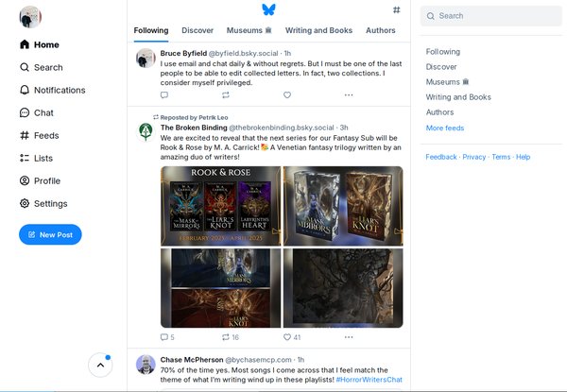The image size is (567, 392).
Task: Open the Authors tab
Action: 381,30
